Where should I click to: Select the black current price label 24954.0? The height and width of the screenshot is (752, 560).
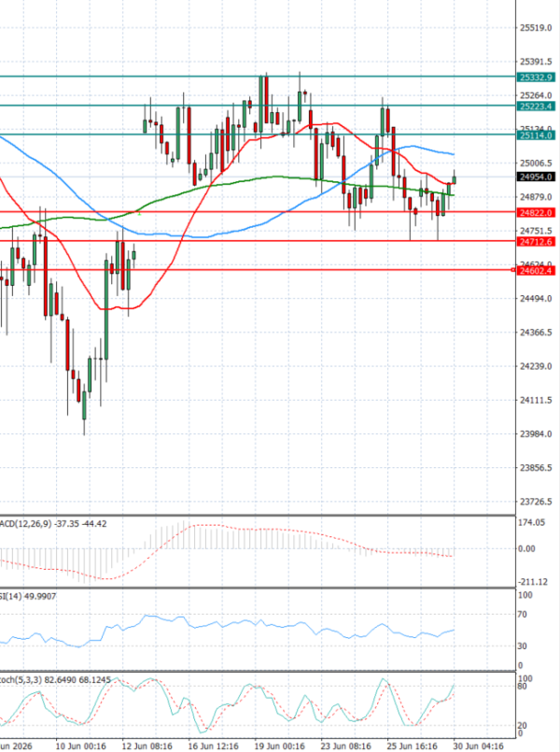pyautogui.click(x=536, y=177)
